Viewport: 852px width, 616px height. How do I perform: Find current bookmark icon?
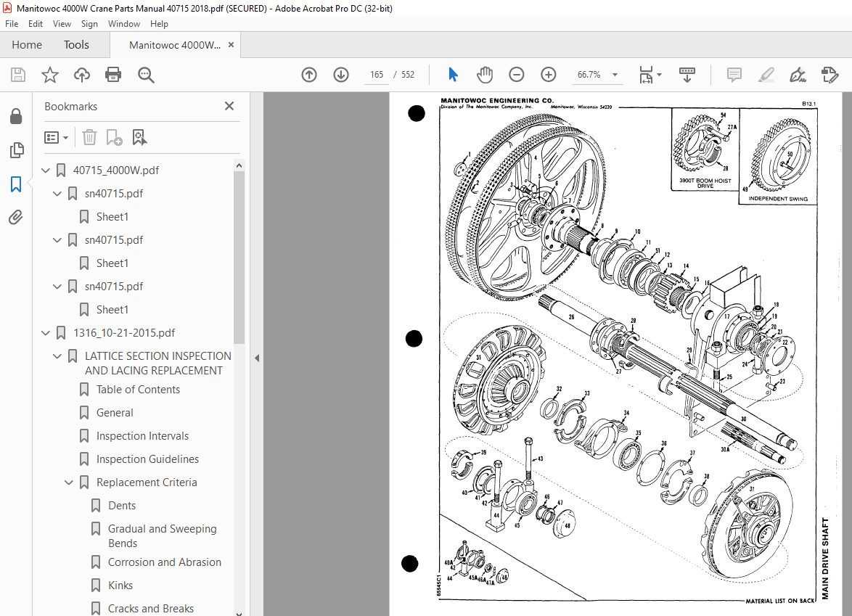point(139,137)
